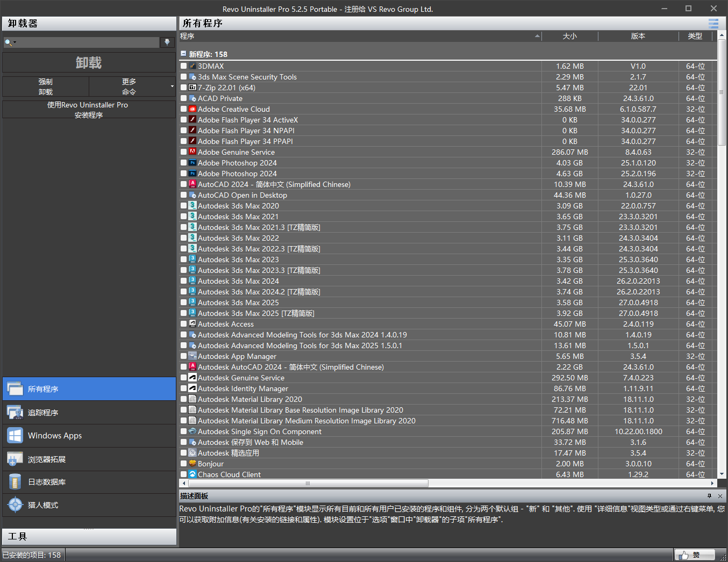
Task: Switch to 追踪程序 module
Action: (x=89, y=412)
